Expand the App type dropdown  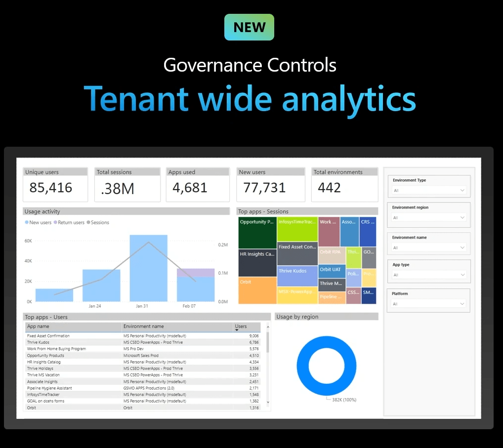[x=429, y=275]
